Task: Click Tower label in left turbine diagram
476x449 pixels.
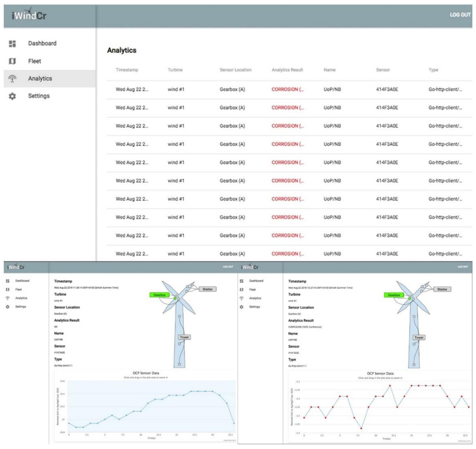Action: coord(184,337)
